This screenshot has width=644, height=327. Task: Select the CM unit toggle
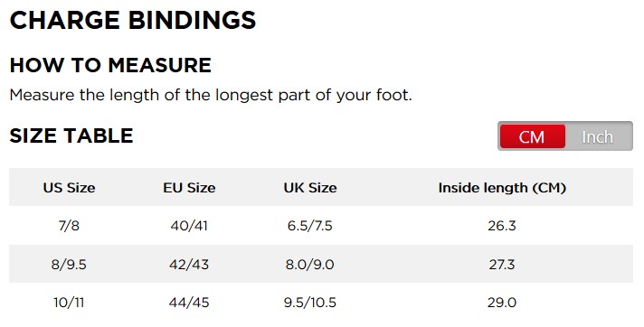pyautogui.click(x=532, y=136)
